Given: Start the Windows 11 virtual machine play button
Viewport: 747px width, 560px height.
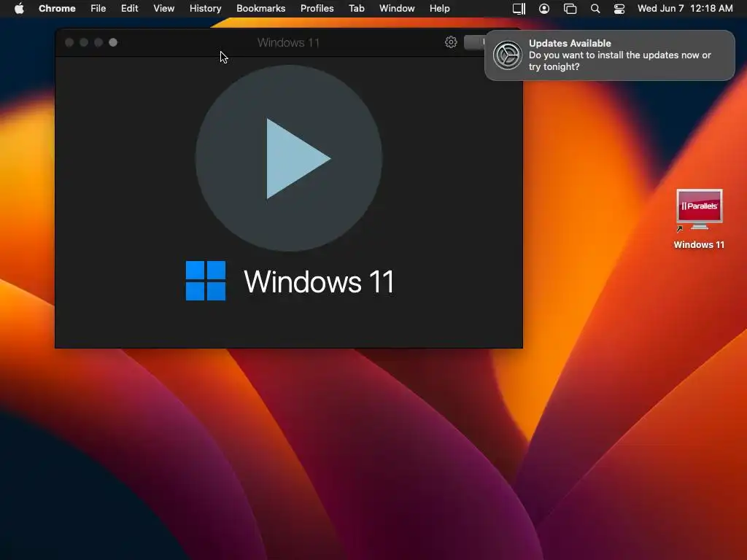Looking at the screenshot, I should 288,158.
